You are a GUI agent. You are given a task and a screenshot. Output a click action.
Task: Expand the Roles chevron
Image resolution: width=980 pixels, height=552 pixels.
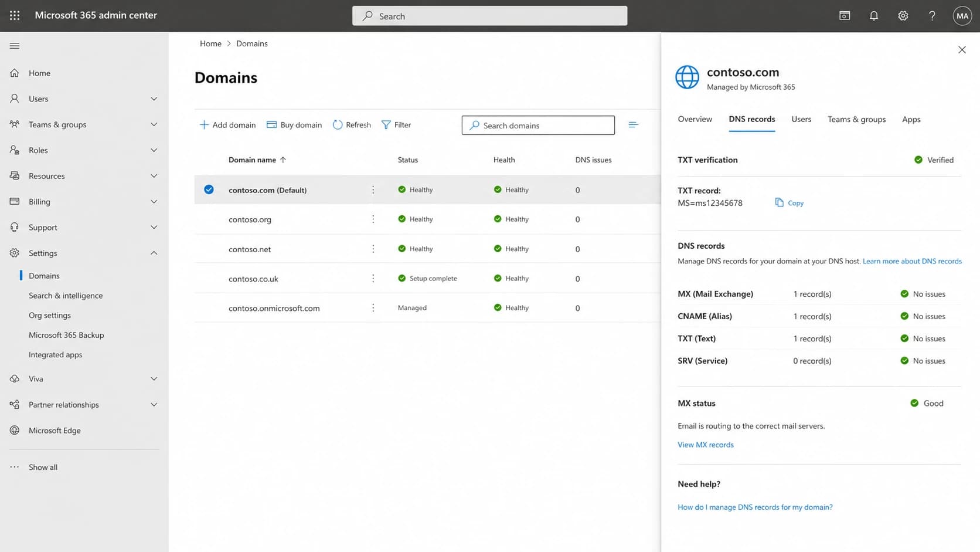click(x=154, y=150)
